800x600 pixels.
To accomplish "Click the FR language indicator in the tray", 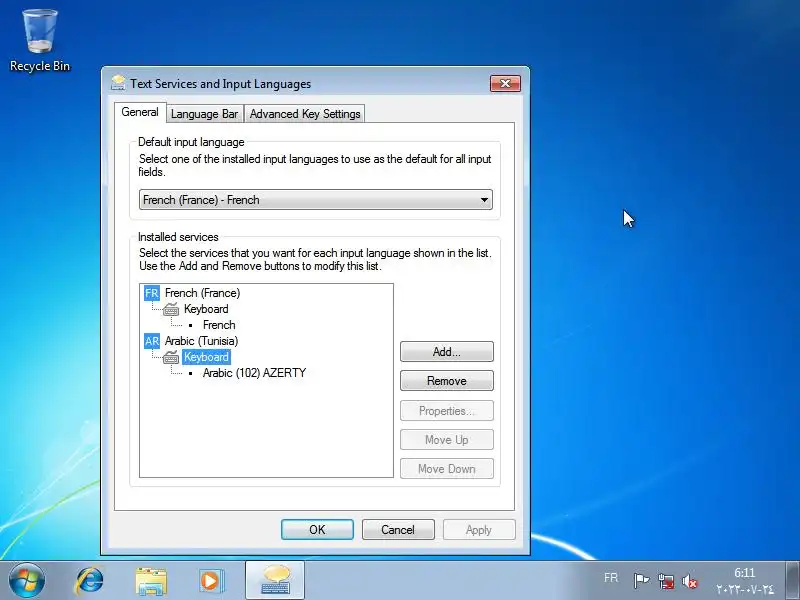I will (x=611, y=578).
